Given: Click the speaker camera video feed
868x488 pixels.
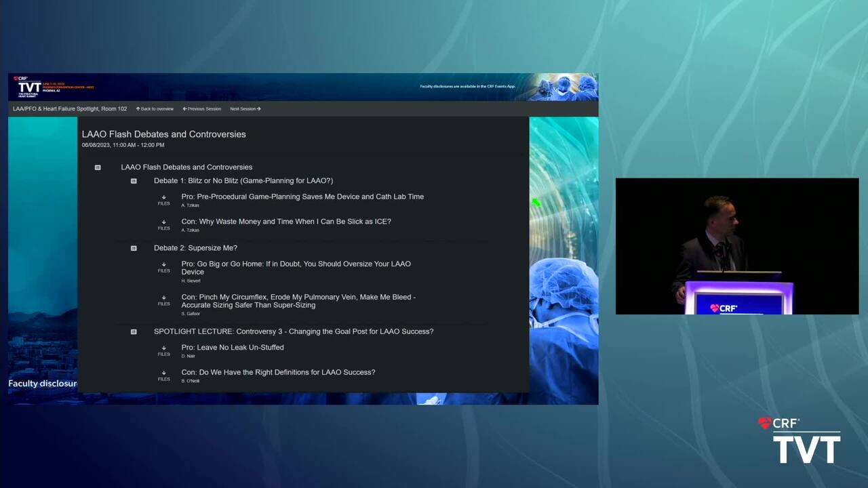Looking at the screenshot, I should point(737,247).
